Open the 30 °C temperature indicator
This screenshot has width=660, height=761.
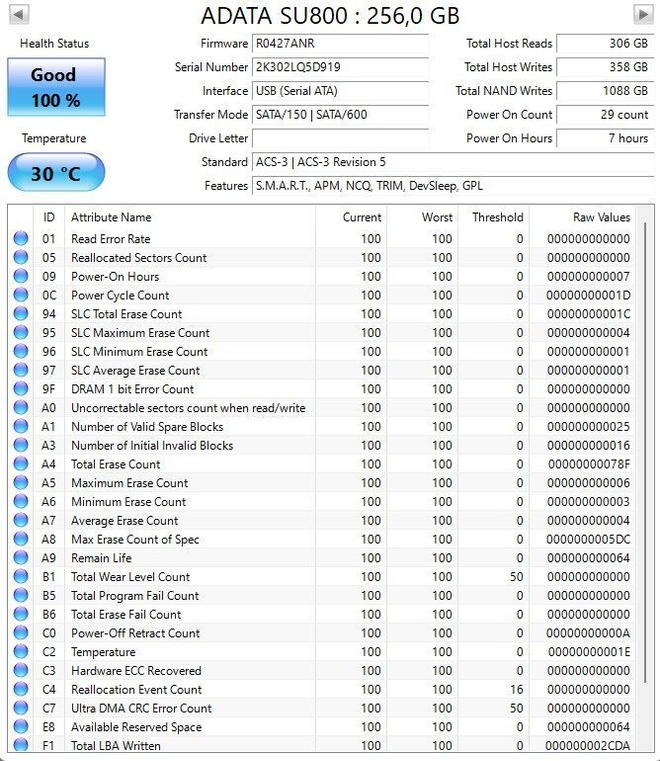pos(56,172)
